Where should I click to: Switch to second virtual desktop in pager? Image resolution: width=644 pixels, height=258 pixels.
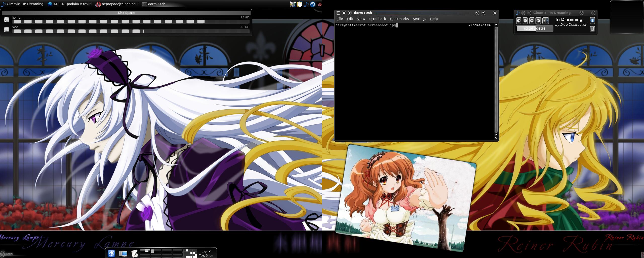point(156,251)
